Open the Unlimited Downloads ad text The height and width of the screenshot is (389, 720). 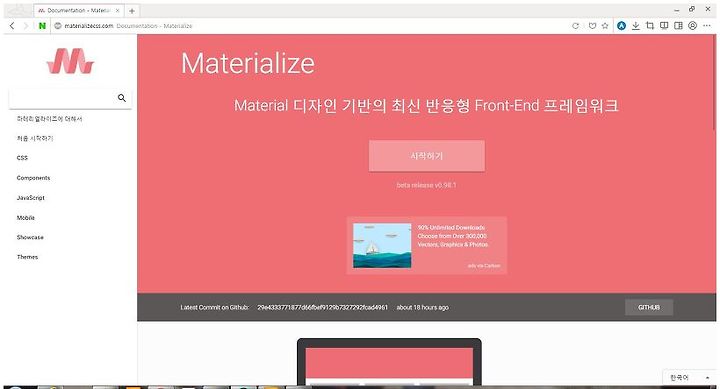click(453, 236)
